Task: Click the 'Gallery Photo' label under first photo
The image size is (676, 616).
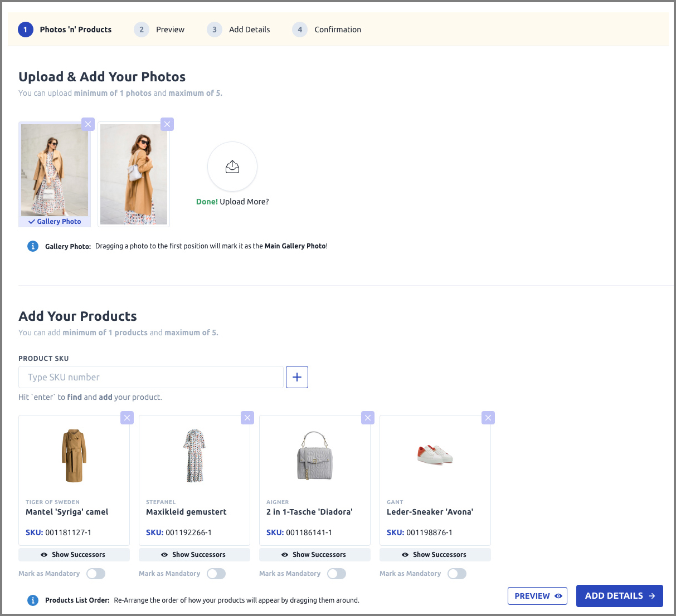Action: tap(55, 222)
